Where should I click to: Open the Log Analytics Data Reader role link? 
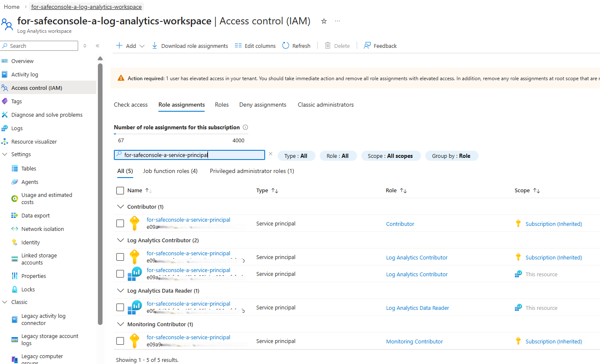(418, 308)
